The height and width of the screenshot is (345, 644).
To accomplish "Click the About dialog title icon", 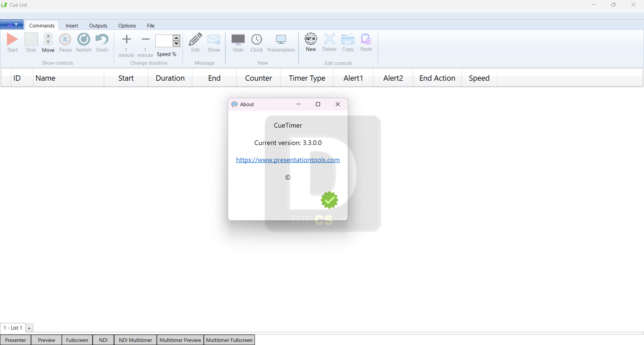I will (234, 104).
